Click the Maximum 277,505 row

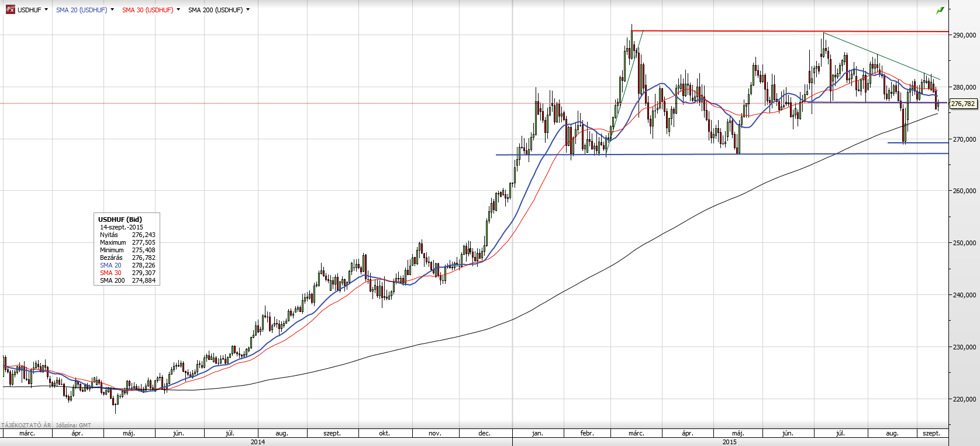pos(127,242)
